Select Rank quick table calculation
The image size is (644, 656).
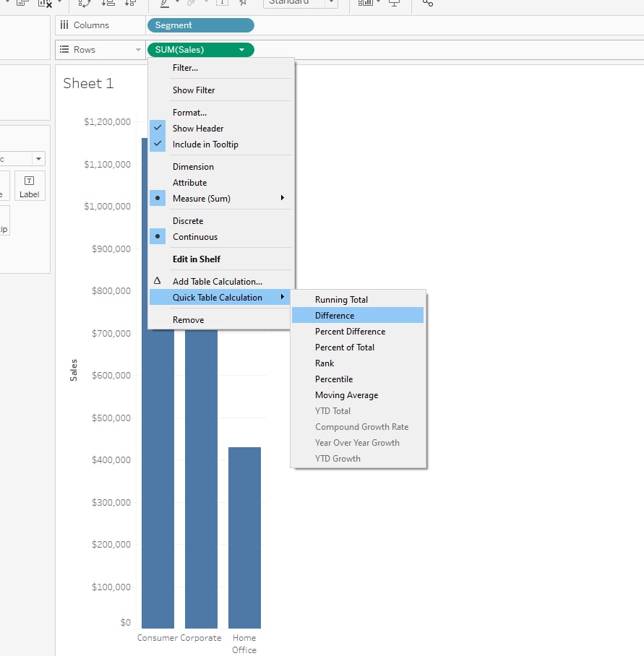[358, 363]
